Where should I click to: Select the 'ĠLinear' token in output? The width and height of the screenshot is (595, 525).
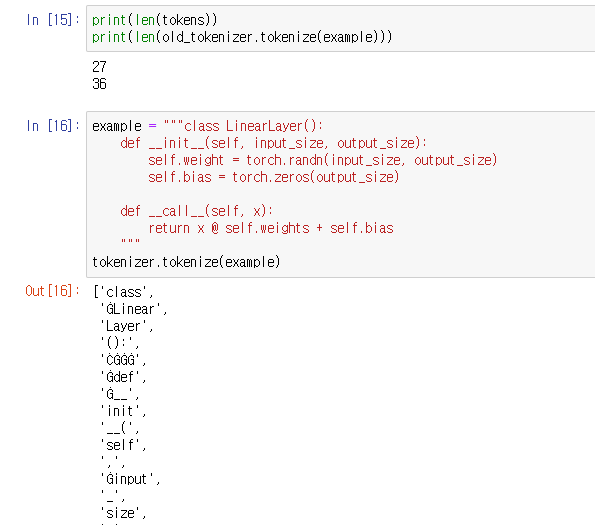pos(130,309)
